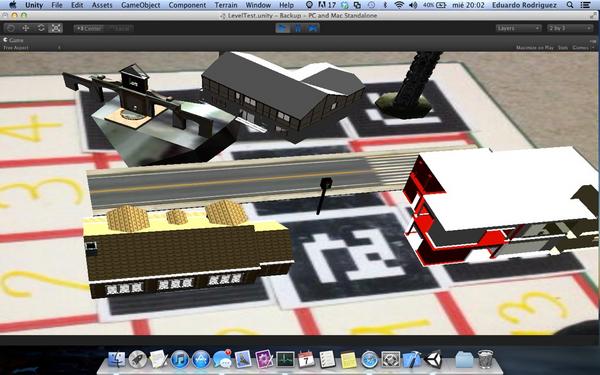Switch to the Game view tab
Screen dimensions: 600x375
coord(13,40)
